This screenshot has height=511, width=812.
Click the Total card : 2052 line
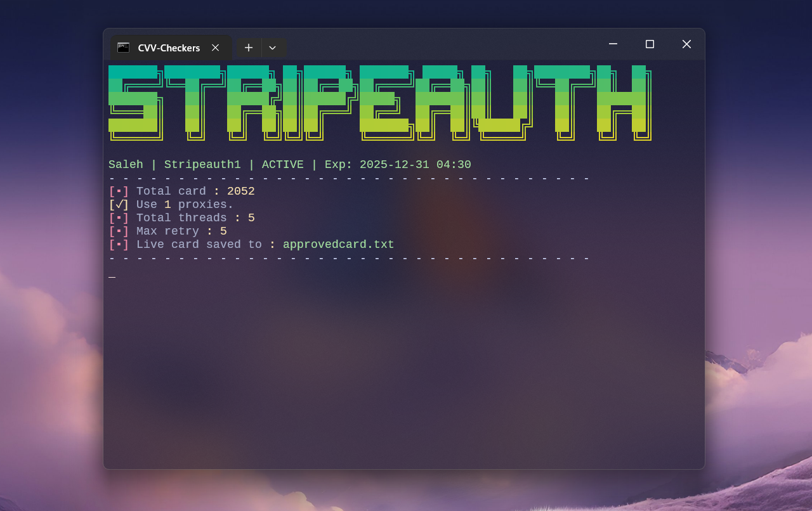click(182, 191)
